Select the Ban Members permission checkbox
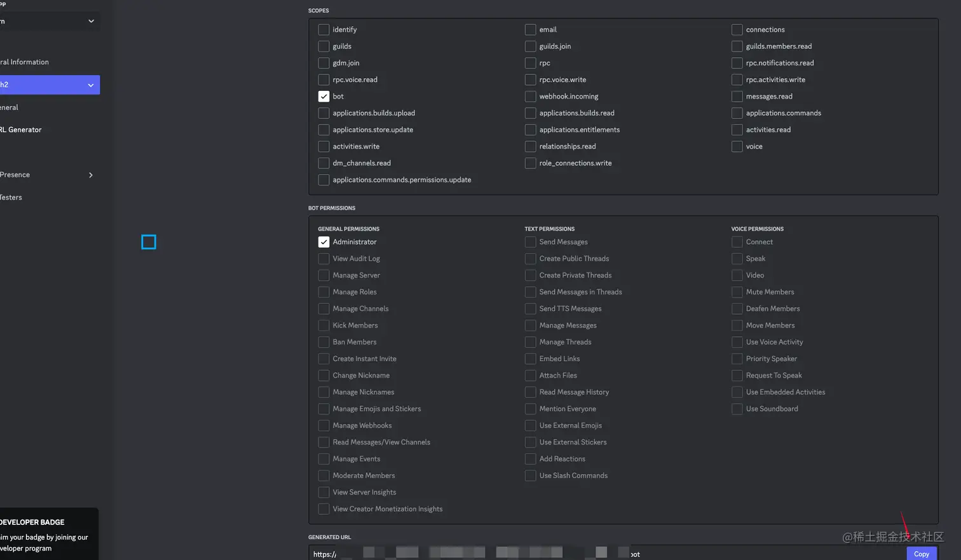 [324, 342]
